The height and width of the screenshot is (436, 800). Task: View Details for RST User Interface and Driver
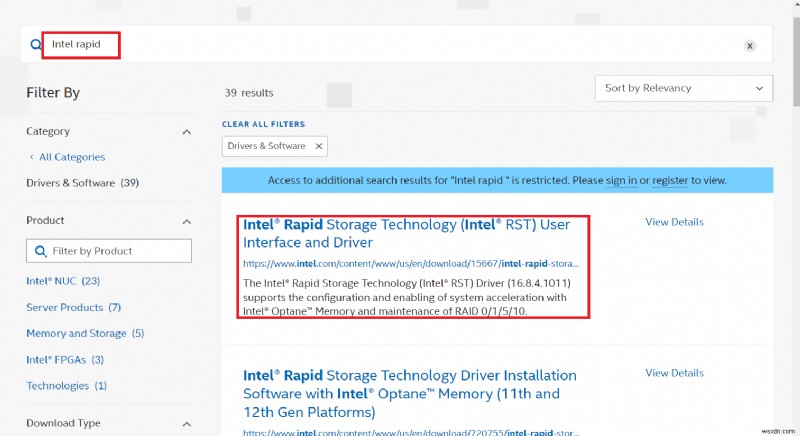click(x=674, y=222)
